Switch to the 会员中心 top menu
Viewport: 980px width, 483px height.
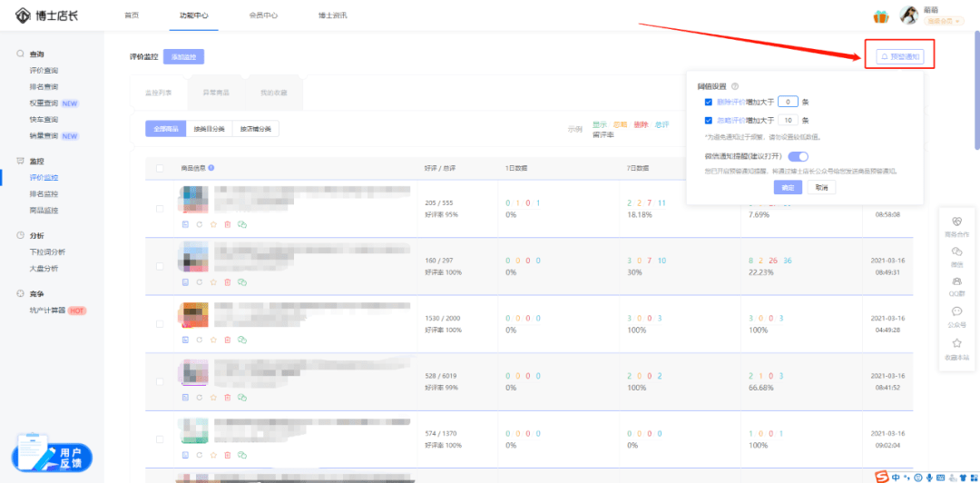[x=263, y=15]
